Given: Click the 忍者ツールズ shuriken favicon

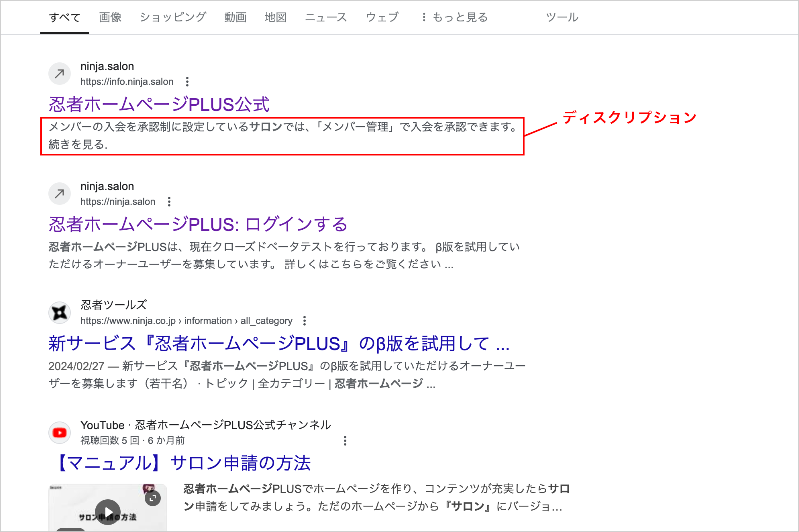Looking at the screenshot, I should point(60,313).
